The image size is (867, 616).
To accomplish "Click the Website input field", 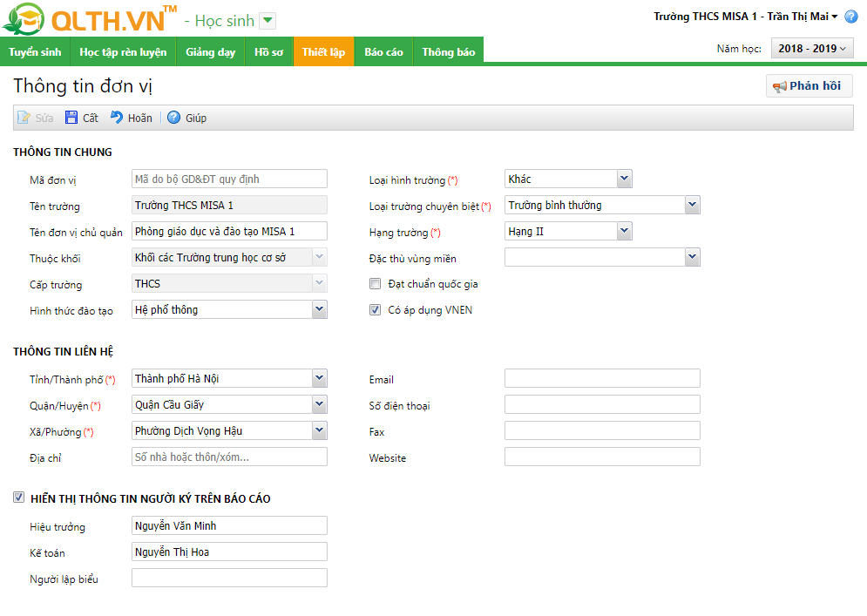I will coord(602,457).
